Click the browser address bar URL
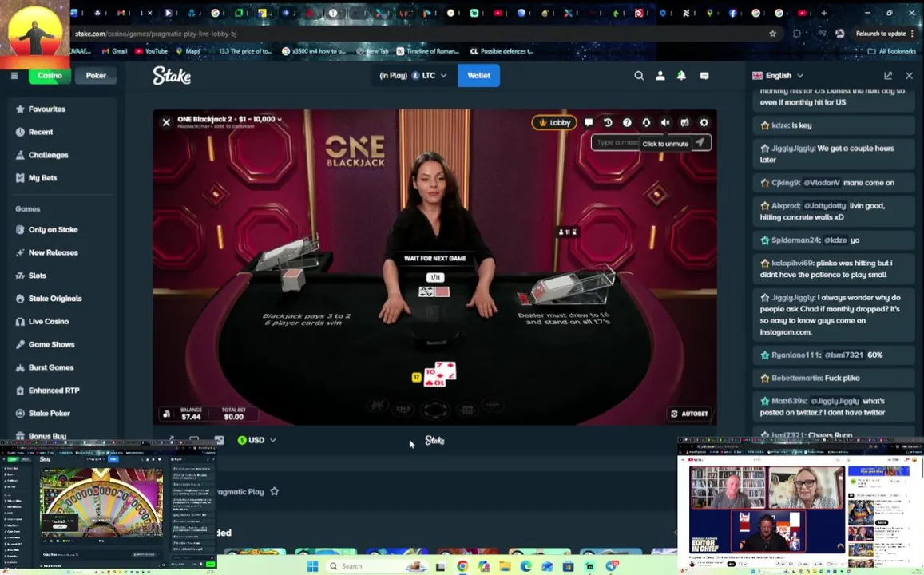The image size is (924, 575). (x=156, y=34)
